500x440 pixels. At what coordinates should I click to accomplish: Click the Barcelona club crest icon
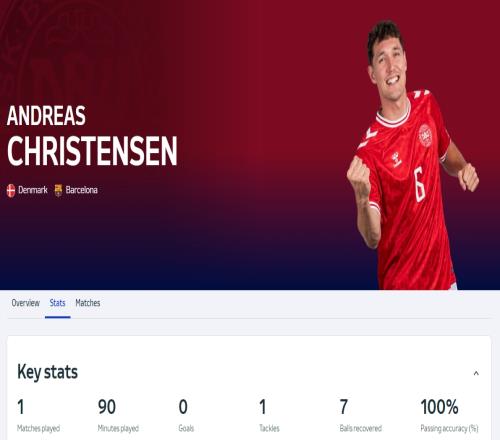(x=58, y=190)
